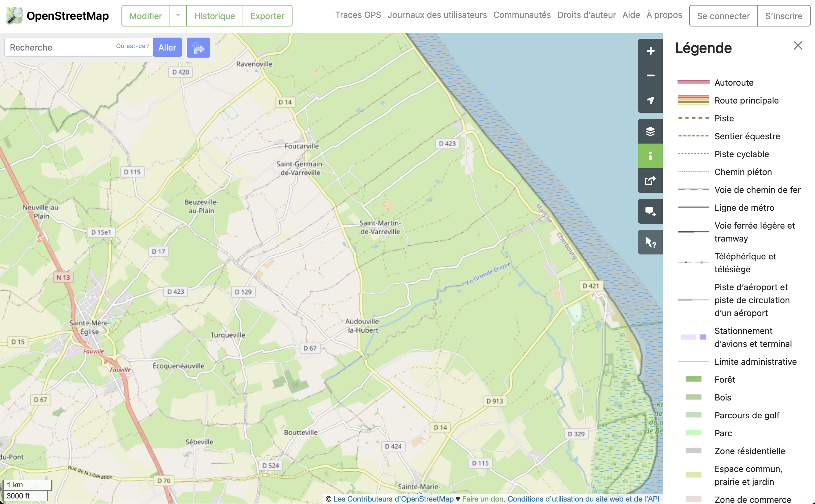815x504 pixels.
Task: Activate the query features cursor icon
Action: click(x=650, y=242)
